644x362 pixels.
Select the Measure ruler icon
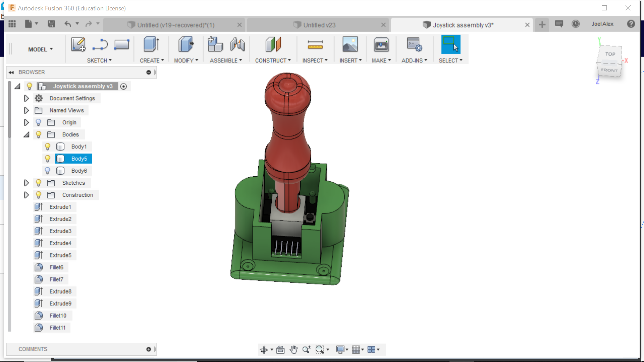click(315, 45)
